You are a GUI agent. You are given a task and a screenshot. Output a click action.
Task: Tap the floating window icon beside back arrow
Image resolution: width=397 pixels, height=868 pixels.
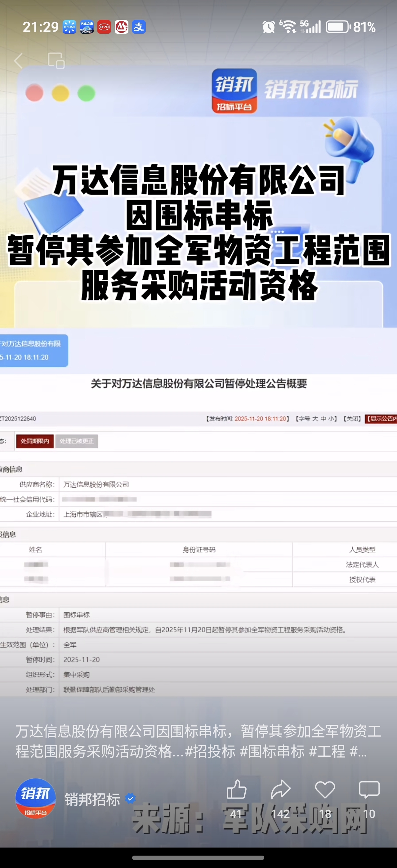[56, 61]
